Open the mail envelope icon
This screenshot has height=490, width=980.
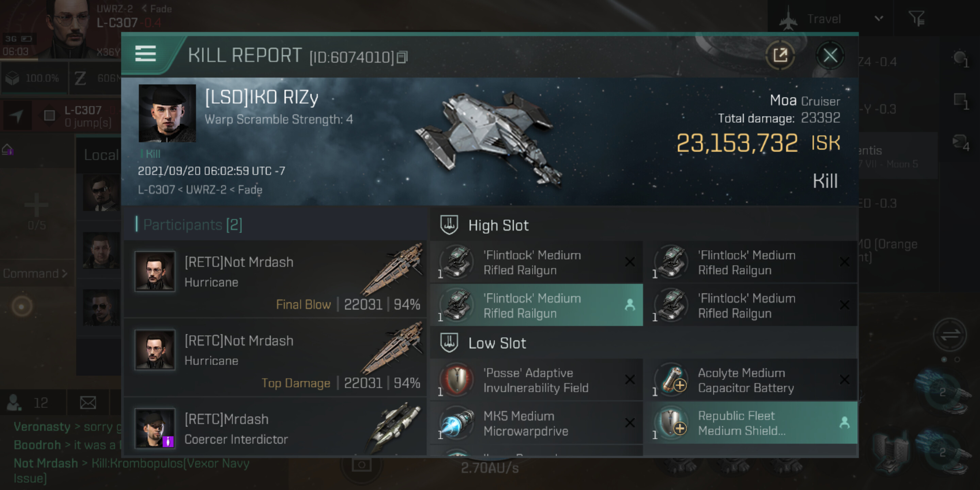click(88, 403)
